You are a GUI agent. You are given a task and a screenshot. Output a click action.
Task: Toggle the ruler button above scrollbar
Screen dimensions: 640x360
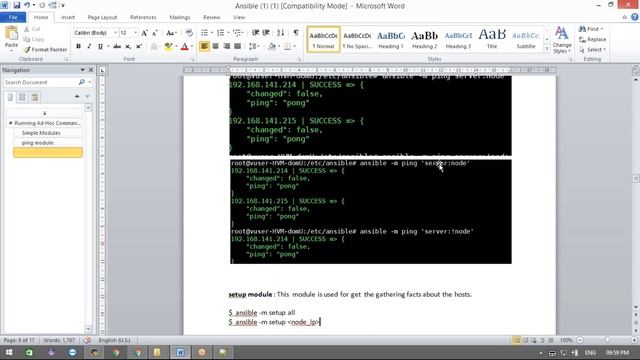[636, 70]
